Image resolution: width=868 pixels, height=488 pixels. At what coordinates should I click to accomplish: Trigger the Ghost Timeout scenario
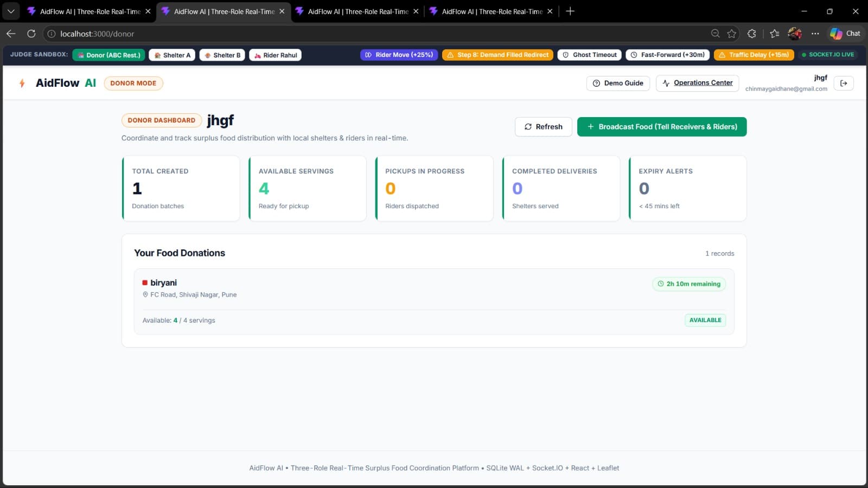pos(590,55)
